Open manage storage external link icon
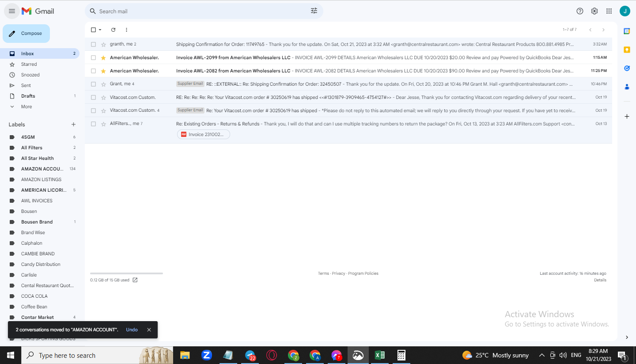The image size is (636, 364). [135, 280]
